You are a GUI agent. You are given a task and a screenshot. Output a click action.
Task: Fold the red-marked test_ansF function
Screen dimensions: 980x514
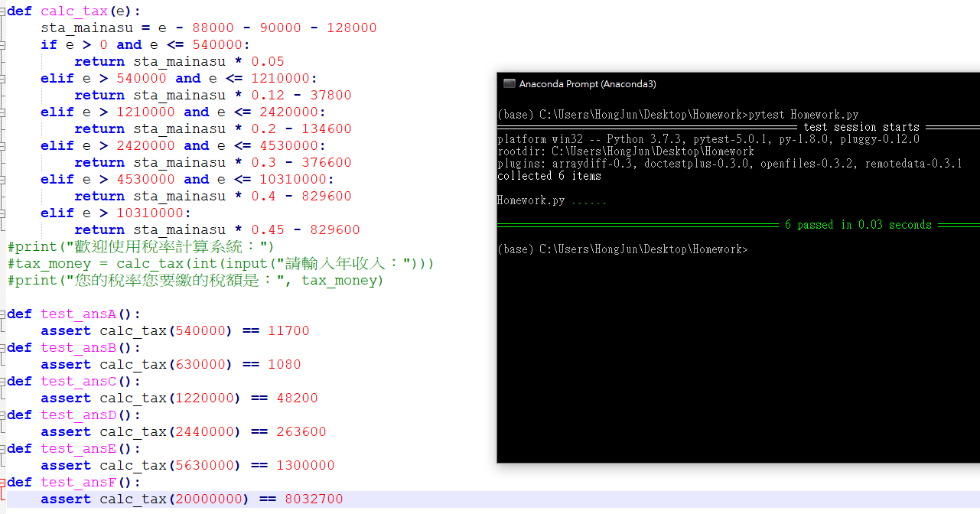pos(3,482)
